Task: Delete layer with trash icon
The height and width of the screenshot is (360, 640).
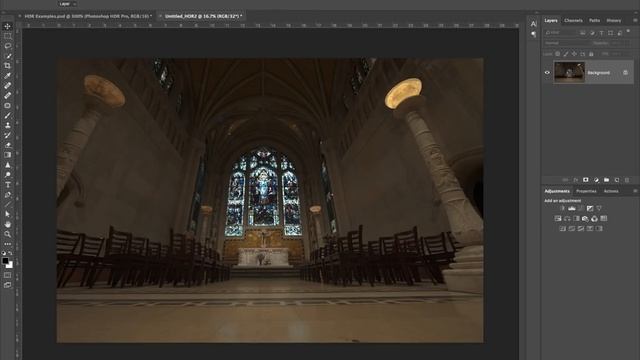Action: tap(627, 180)
